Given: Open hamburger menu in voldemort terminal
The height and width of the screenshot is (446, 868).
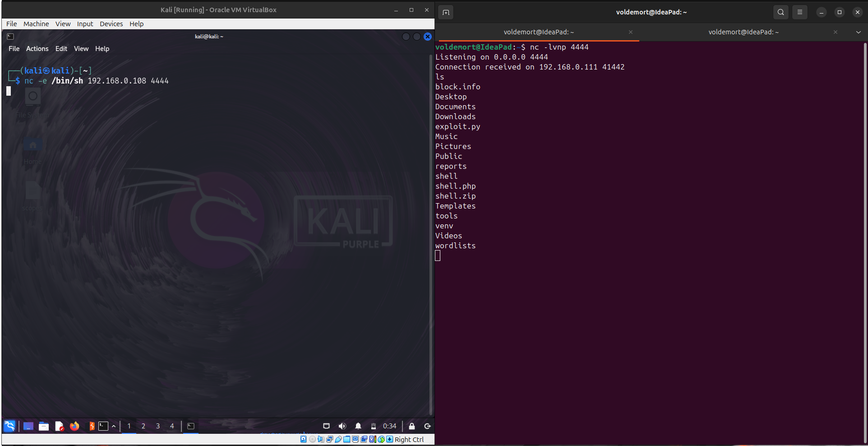Looking at the screenshot, I should tap(800, 13).
